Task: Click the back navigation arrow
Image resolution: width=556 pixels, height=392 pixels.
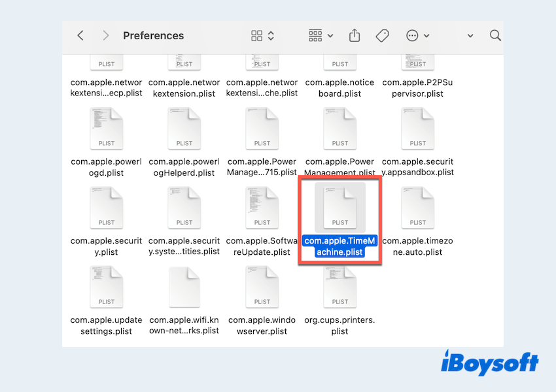Action: tap(80, 36)
